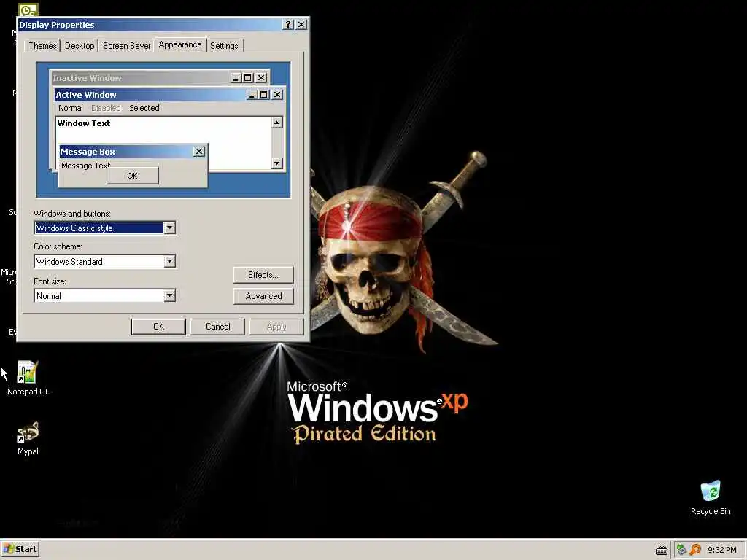747x560 pixels.
Task: Switch to the Screen Saver tab
Action: pos(127,46)
